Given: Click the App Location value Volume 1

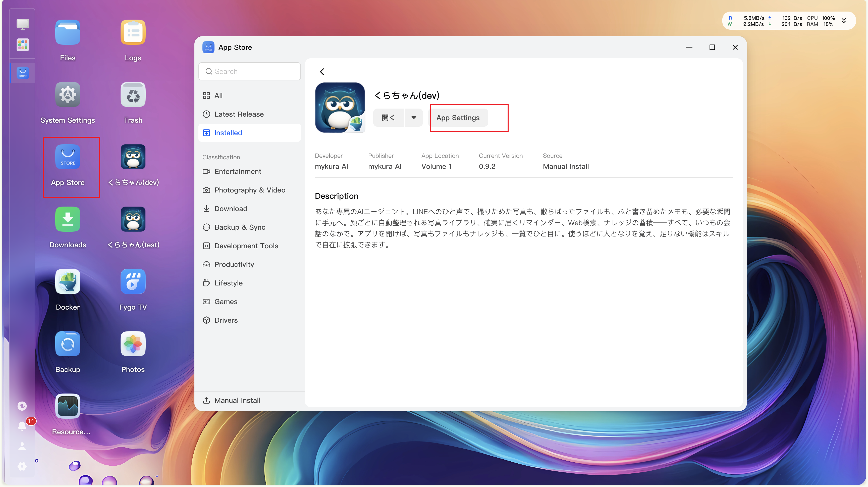Looking at the screenshot, I should (436, 167).
